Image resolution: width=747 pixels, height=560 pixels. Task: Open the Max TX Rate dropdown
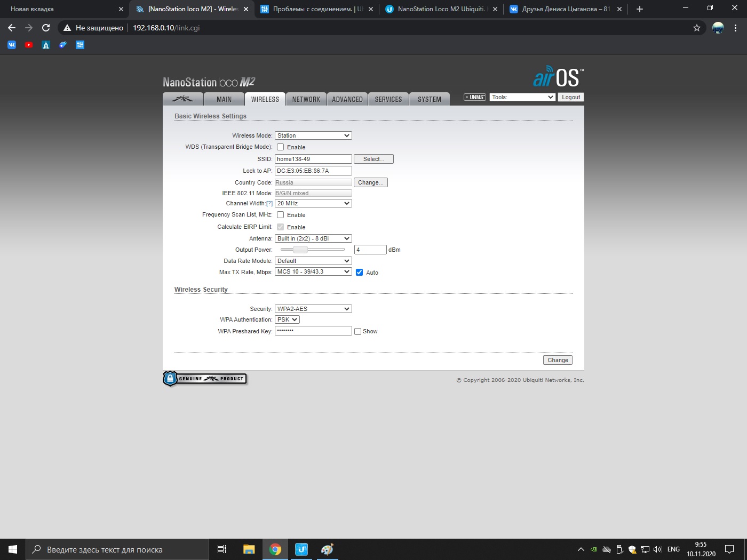pyautogui.click(x=313, y=271)
